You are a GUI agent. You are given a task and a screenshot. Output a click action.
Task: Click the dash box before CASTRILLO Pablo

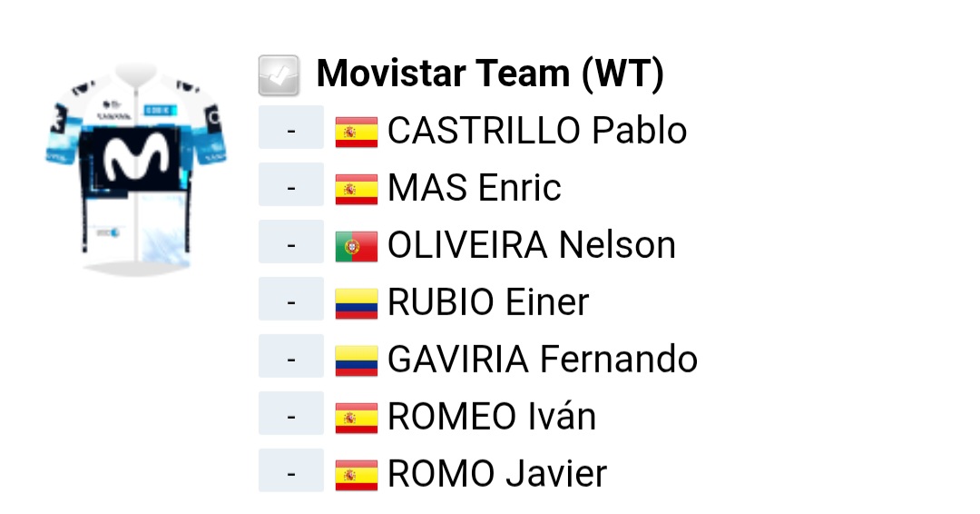click(x=291, y=132)
